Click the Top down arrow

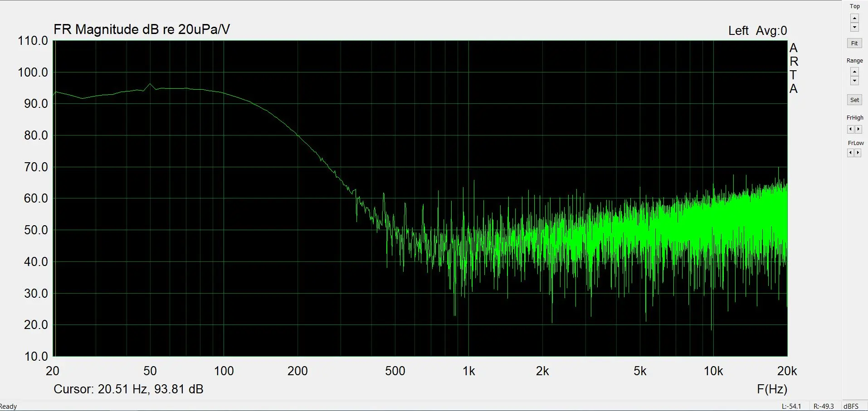coord(854,27)
